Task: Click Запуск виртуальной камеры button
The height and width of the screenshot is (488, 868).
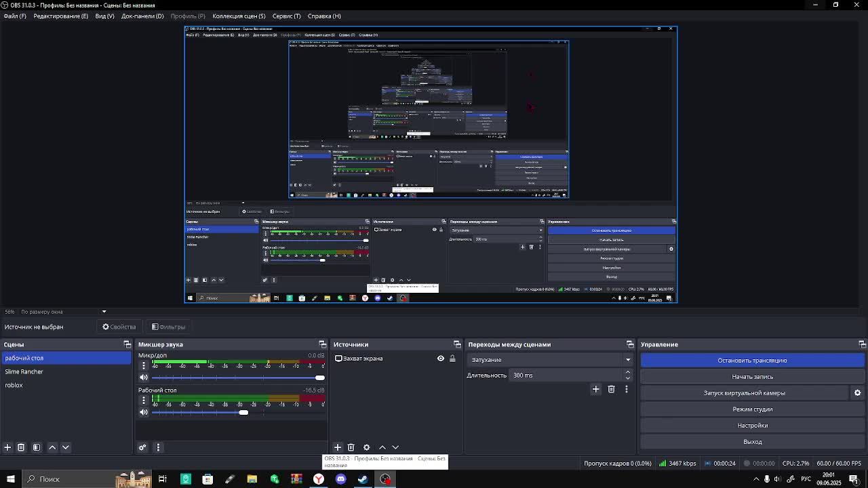Action: tap(745, 393)
